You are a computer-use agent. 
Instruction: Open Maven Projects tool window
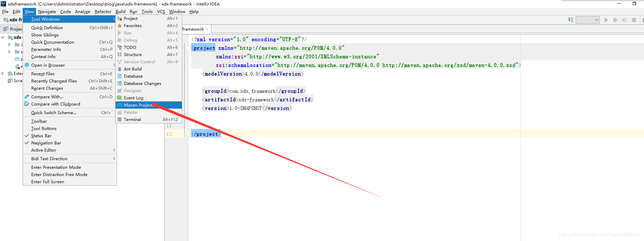tap(149, 105)
